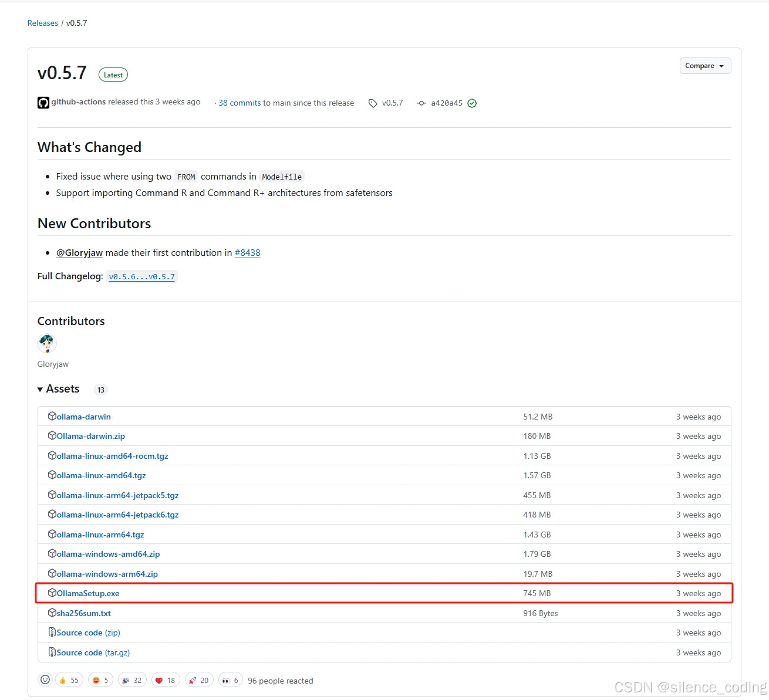Image resolution: width=769 pixels, height=700 pixels.
Task: Download ollama-windows-arm64.zip asset
Action: [107, 574]
